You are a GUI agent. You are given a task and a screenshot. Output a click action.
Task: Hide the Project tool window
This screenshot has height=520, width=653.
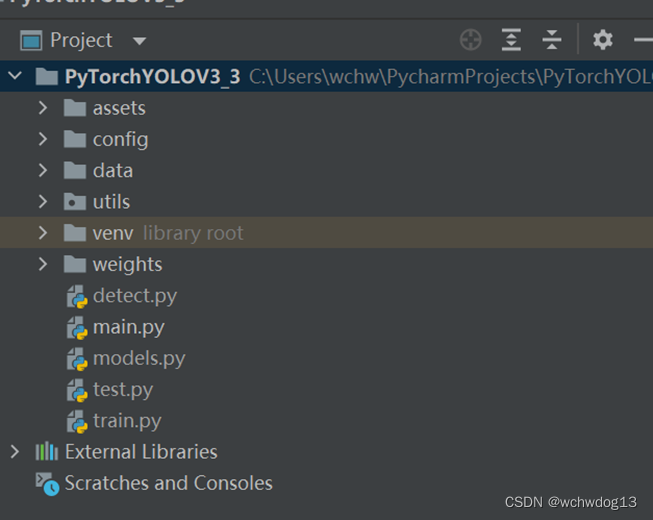tap(643, 40)
